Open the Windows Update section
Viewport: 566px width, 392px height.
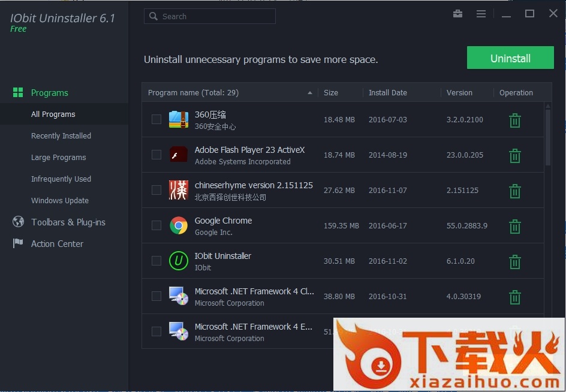(60, 201)
